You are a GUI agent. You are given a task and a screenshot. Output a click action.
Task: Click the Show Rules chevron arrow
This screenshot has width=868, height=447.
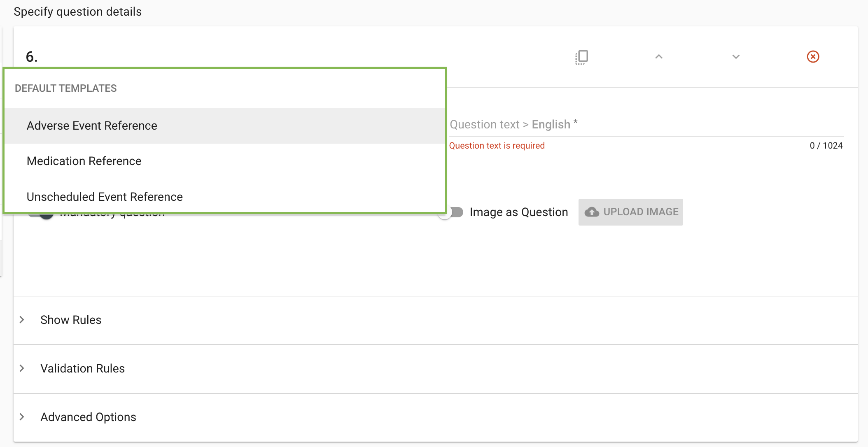coord(22,320)
